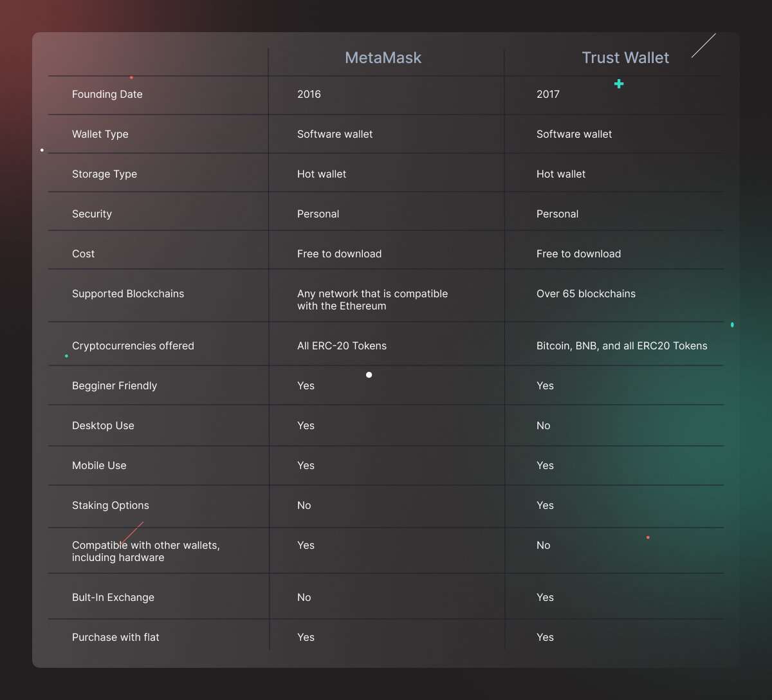Click MetaMask's Yes for Begginer Friendly
Screen dimensions: 772x700
click(x=306, y=385)
